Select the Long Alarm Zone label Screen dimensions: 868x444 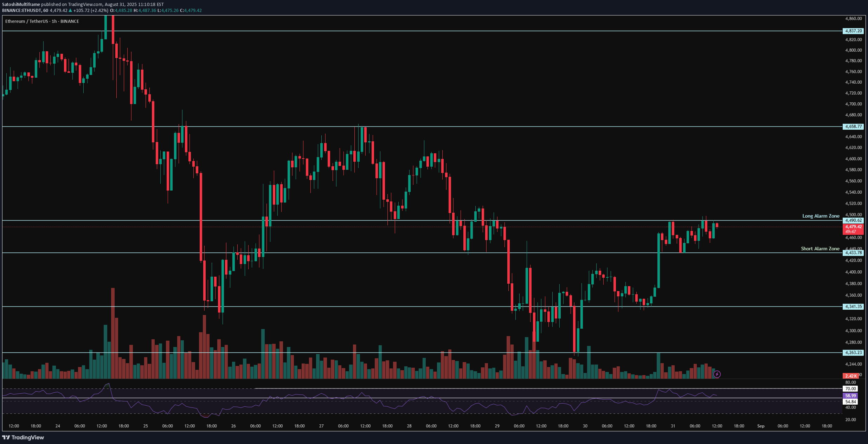click(821, 216)
